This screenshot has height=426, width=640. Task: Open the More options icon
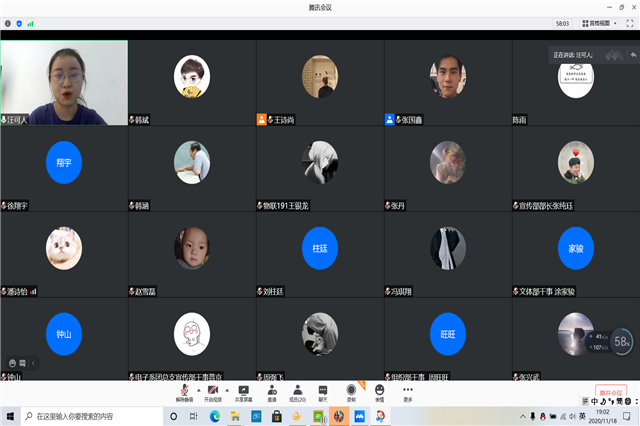(x=407, y=390)
